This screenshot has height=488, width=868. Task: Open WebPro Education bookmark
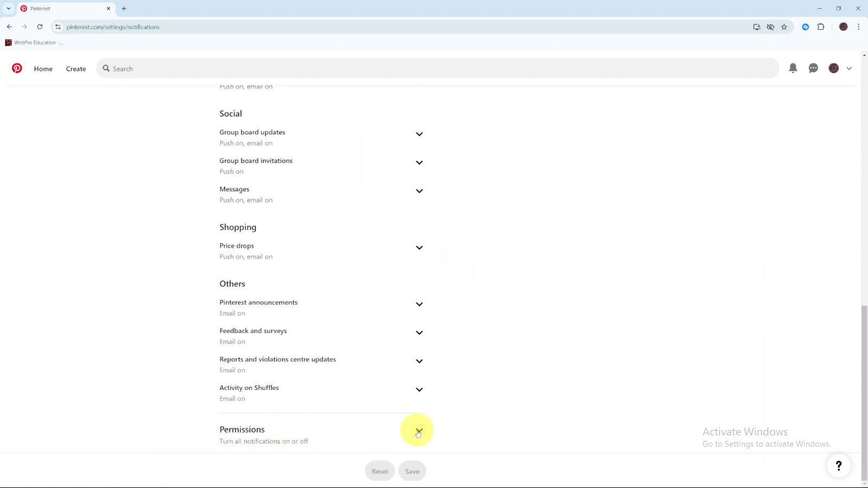34,42
